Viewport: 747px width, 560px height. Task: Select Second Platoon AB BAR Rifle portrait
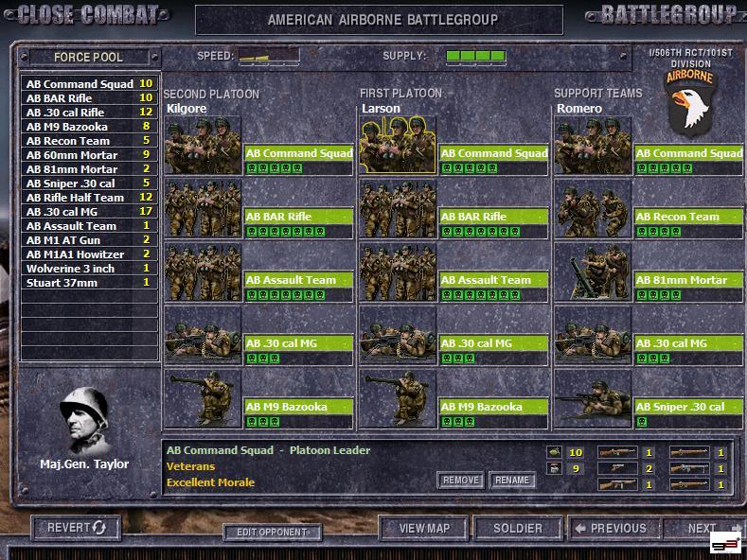pos(203,208)
